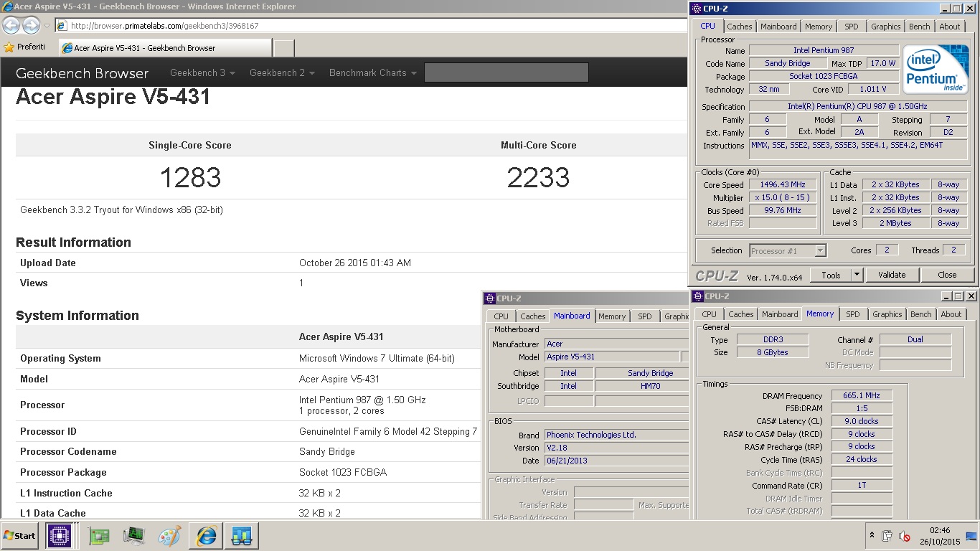Open the Start menu
The image size is (980, 551).
coord(19,536)
